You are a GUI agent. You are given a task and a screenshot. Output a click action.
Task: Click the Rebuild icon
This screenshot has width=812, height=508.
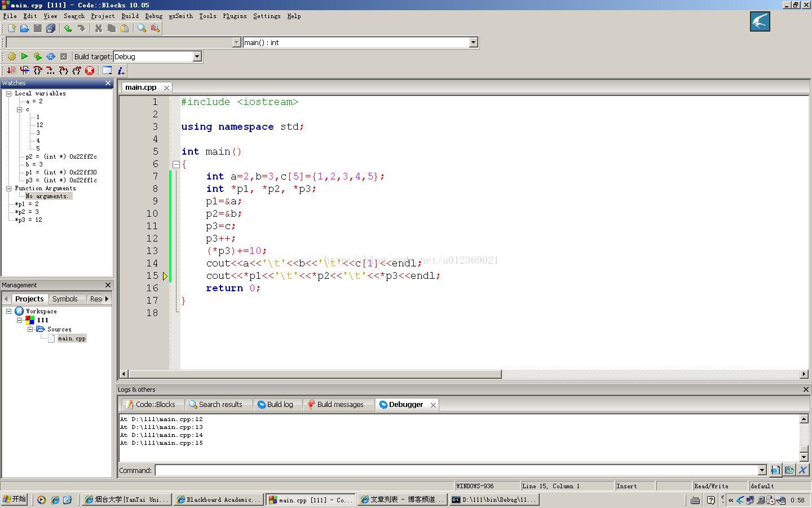(x=50, y=56)
